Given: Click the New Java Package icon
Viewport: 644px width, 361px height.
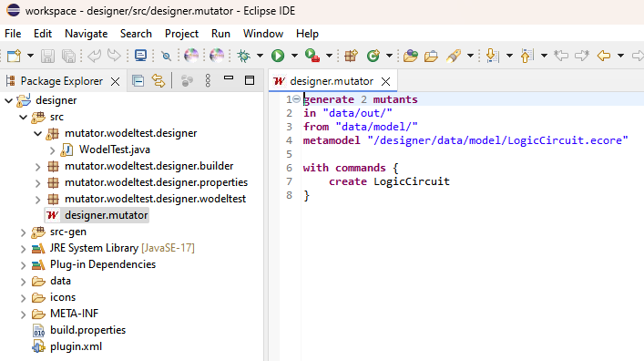Looking at the screenshot, I should click(352, 56).
